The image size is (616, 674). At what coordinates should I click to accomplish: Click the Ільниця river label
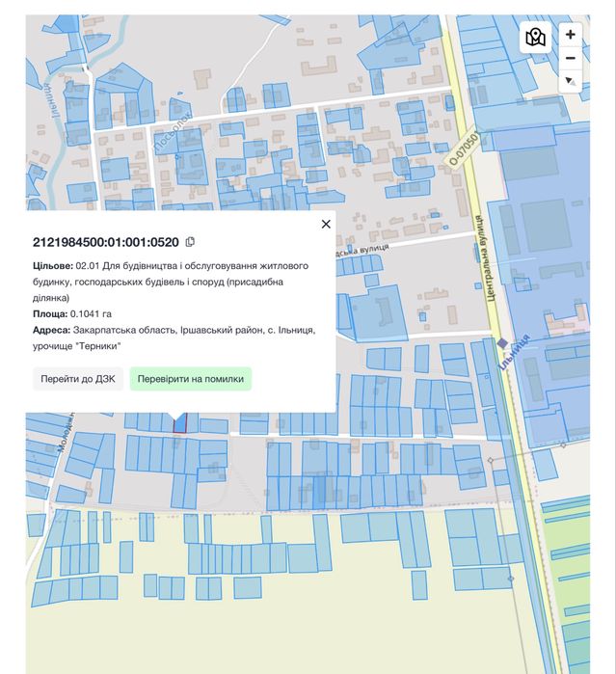tap(50, 100)
